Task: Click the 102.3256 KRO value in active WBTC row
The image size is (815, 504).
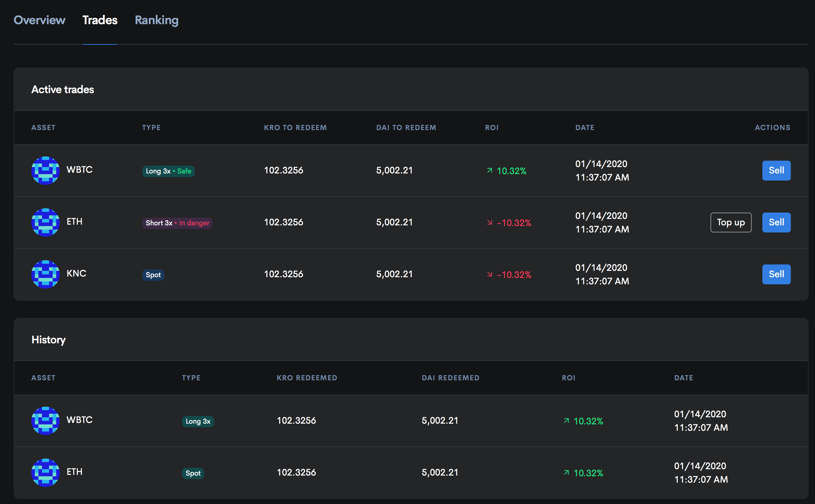Action: 284,170
